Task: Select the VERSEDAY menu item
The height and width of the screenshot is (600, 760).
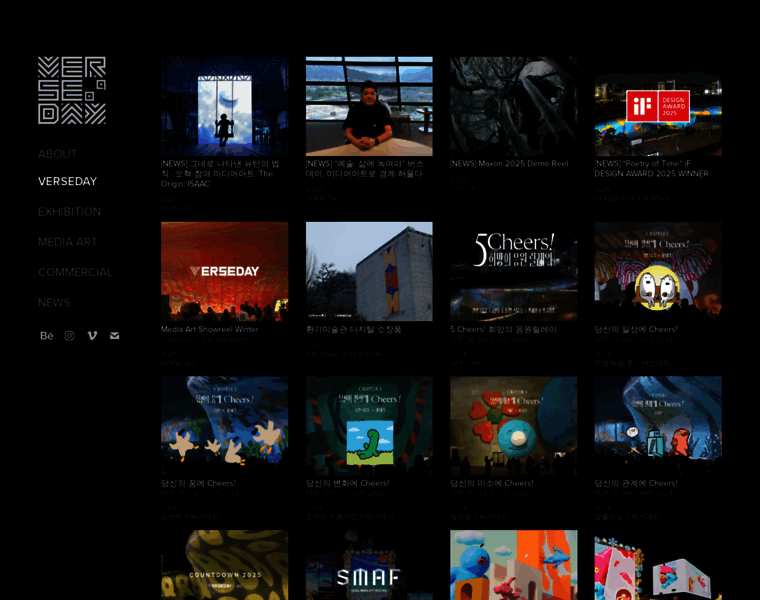Action: coord(67,181)
